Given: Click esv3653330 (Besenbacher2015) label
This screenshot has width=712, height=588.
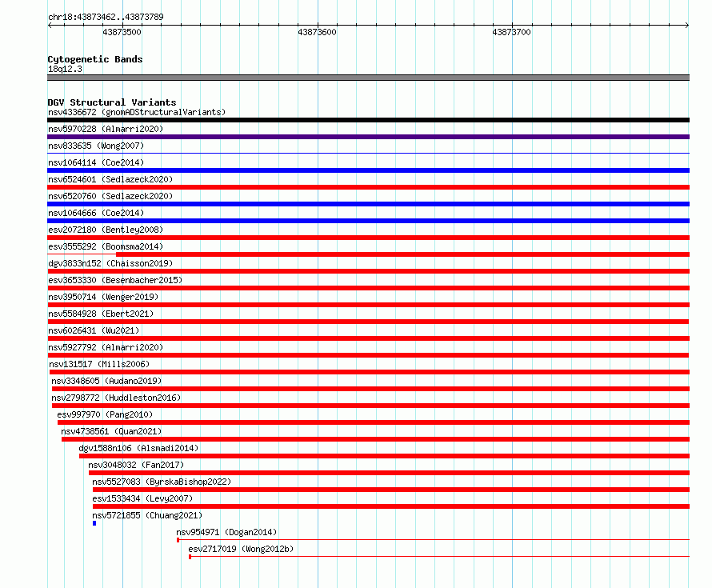Looking at the screenshot, I should click(115, 280).
